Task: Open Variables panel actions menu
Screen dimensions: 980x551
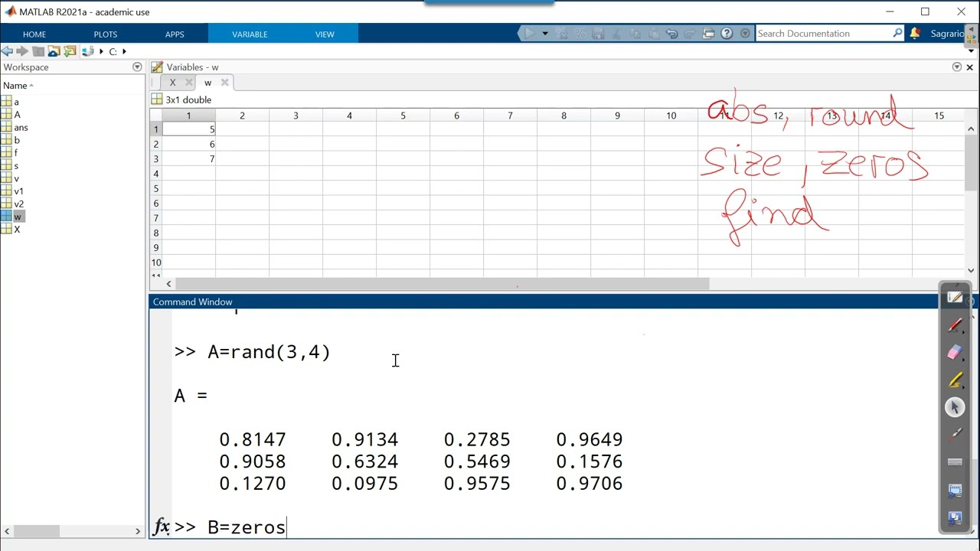Action: (x=957, y=67)
